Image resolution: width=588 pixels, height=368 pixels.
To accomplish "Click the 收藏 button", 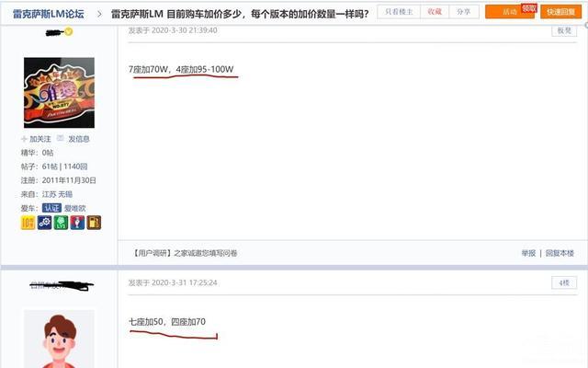I will (x=435, y=12).
